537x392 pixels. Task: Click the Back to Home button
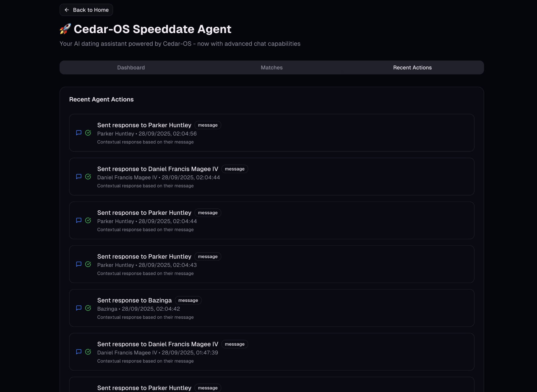[86, 10]
